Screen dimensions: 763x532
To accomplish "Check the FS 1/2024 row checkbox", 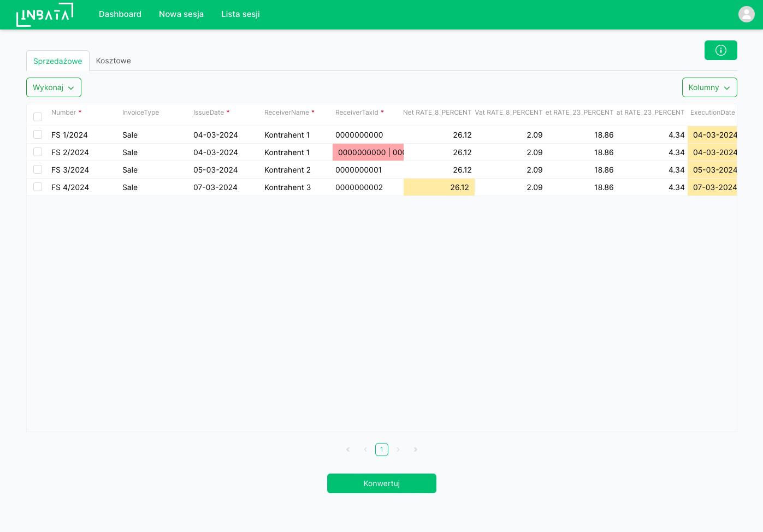I will [38, 134].
